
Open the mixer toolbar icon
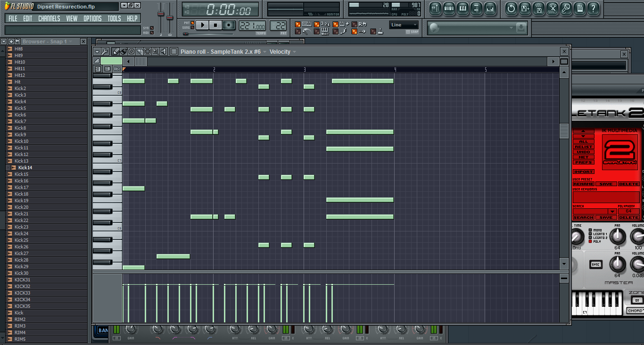point(490,8)
